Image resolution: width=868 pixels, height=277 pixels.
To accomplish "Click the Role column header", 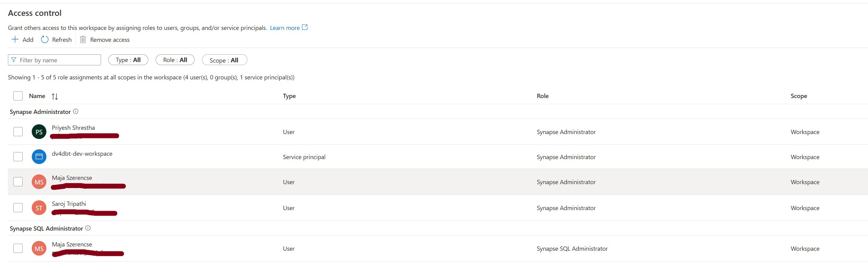I will [x=542, y=96].
